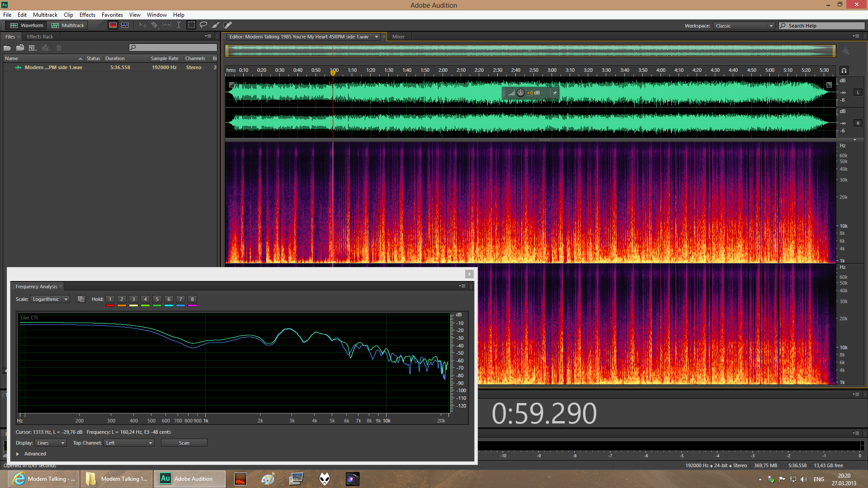The width and height of the screenshot is (868, 488).
Task: Select the Move tool in the toolbar
Action: (143, 25)
